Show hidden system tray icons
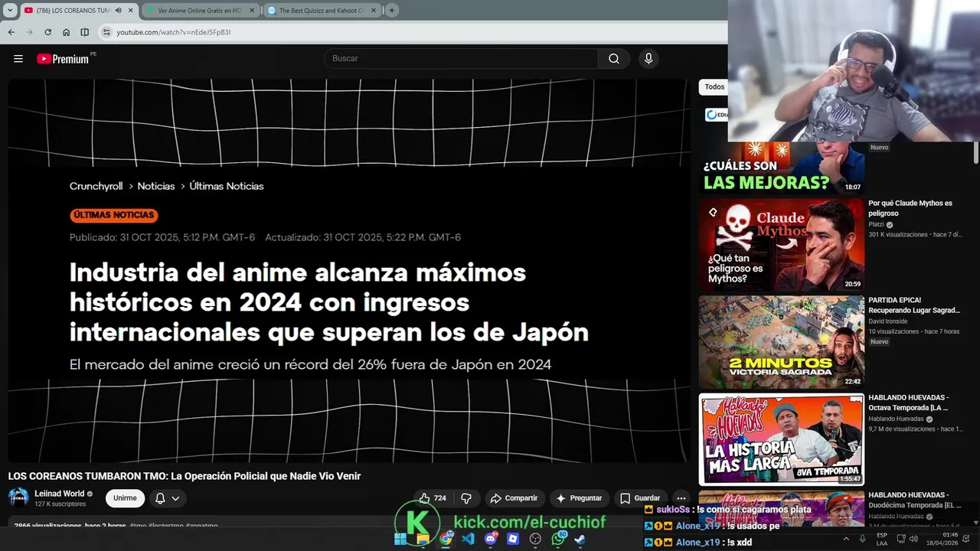 845,539
